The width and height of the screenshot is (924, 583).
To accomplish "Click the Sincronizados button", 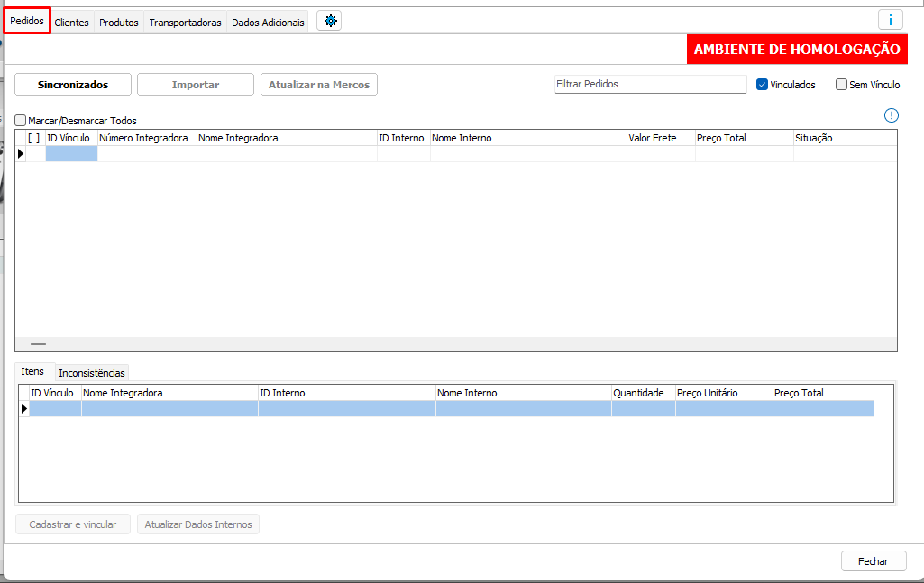I will point(73,85).
